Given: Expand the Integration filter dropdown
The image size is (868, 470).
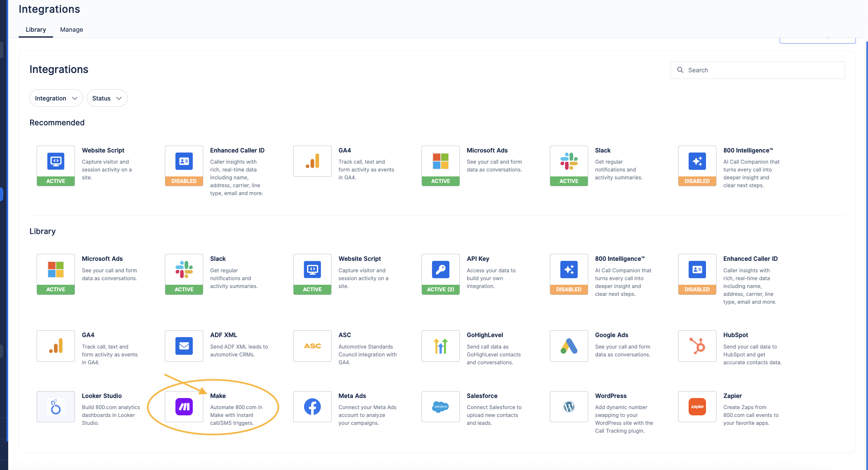Looking at the screenshot, I should [56, 98].
